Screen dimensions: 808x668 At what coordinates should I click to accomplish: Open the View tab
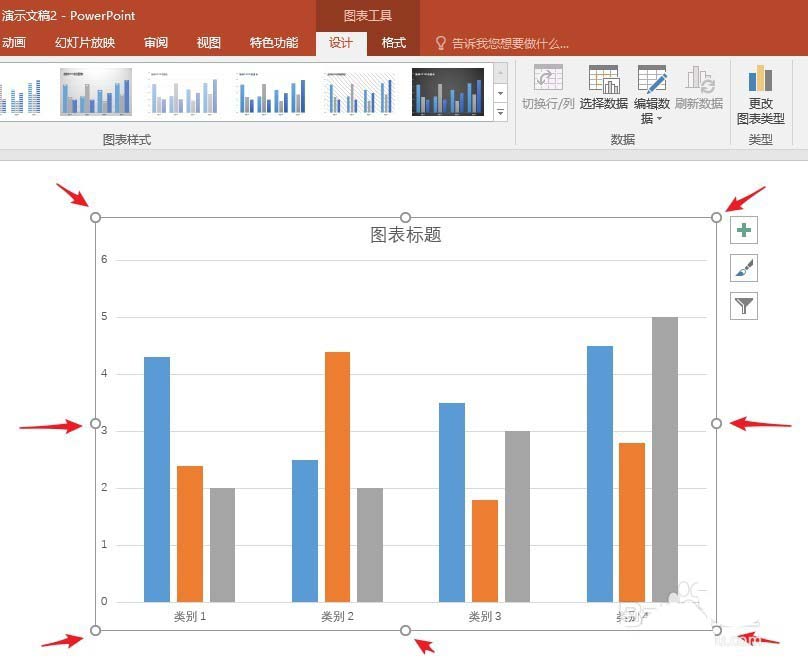coord(209,43)
